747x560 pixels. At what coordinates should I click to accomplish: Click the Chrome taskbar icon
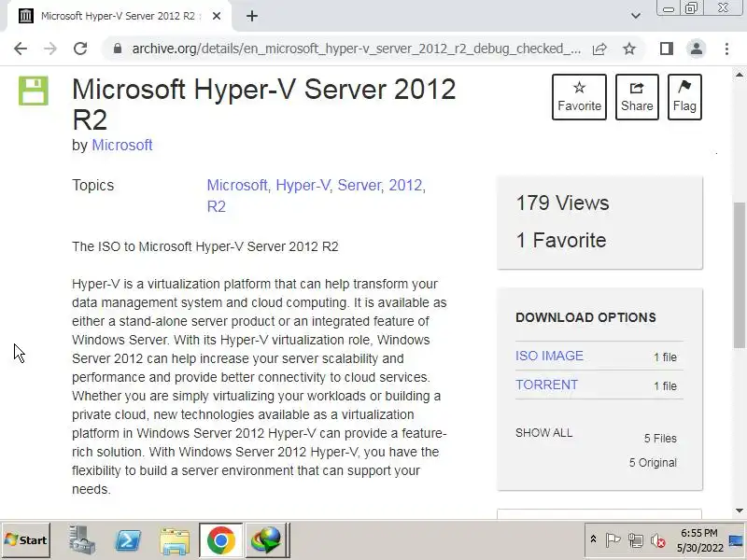coord(220,540)
